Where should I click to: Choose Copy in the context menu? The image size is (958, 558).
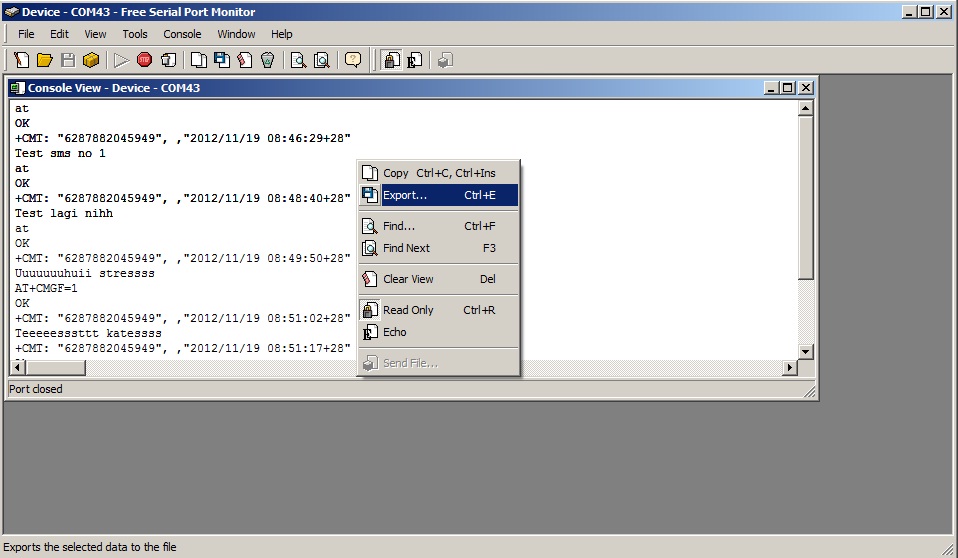pyautogui.click(x=439, y=173)
